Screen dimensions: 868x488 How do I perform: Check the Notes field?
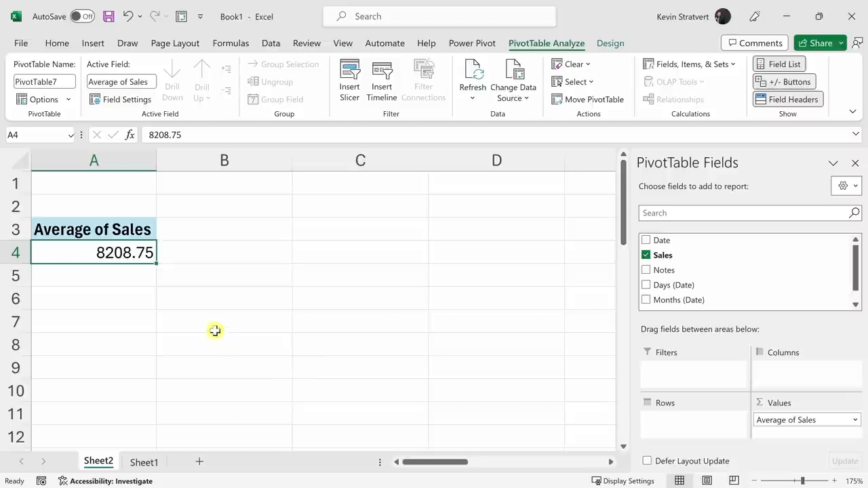coord(646,270)
